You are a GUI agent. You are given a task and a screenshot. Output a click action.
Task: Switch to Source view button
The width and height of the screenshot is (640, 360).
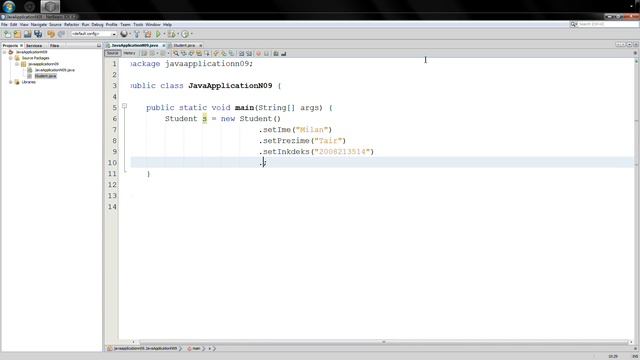112,53
